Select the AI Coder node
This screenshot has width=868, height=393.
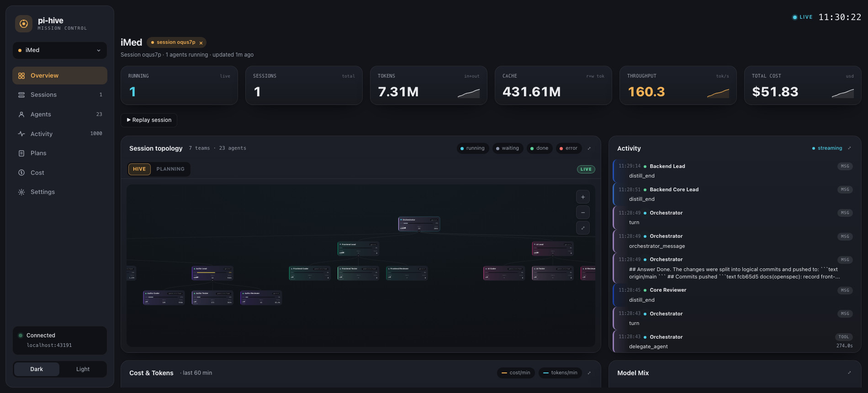504,273
